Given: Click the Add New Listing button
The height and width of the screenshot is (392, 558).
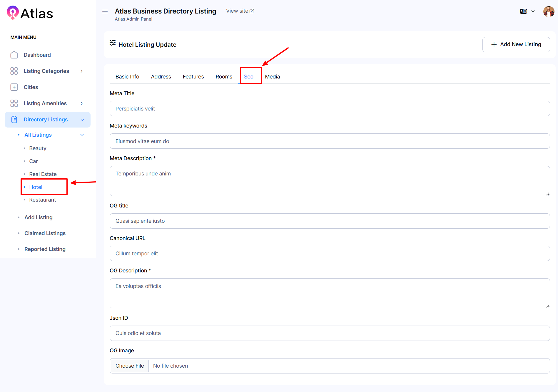Looking at the screenshot, I should [516, 45].
